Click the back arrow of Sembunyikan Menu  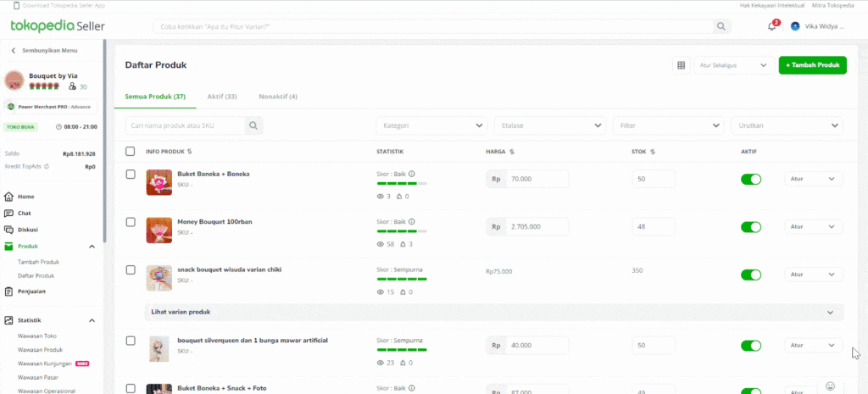tap(14, 50)
